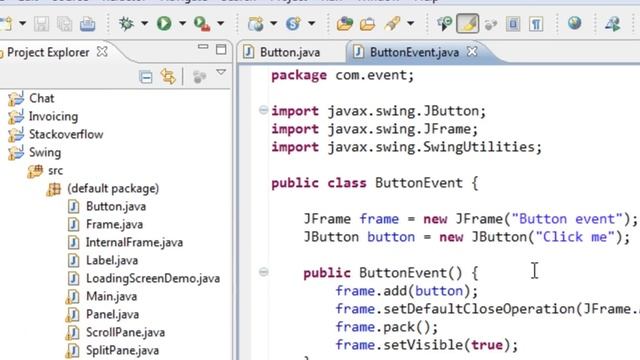640x360 pixels.
Task: Toggle Show Whitespace Characters pilcrow icon
Action: 536,24
